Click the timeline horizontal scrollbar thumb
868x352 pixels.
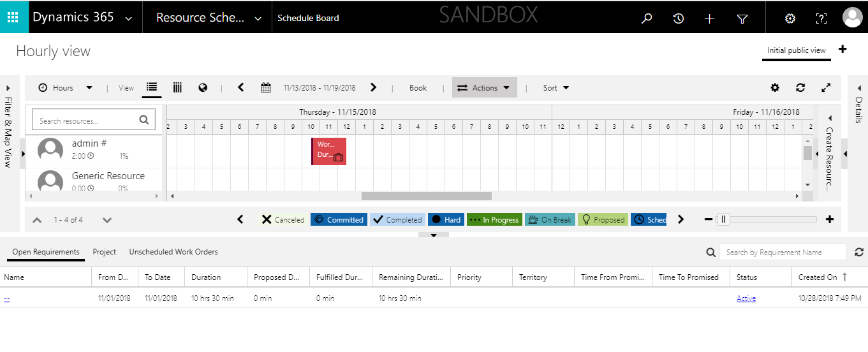click(x=427, y=196)
